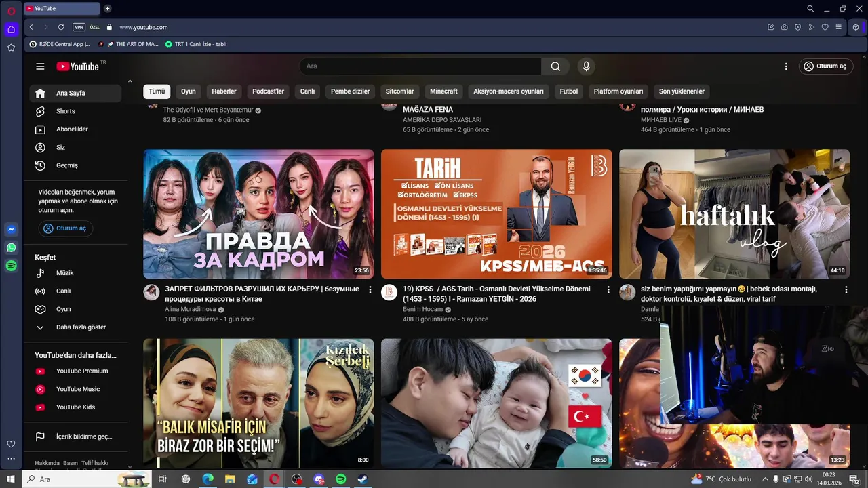Image resolution: width=868 pixels, height=488 pixels.
Task: Open YouTube settings three-dot menu
Action: (x=786, y=66)
